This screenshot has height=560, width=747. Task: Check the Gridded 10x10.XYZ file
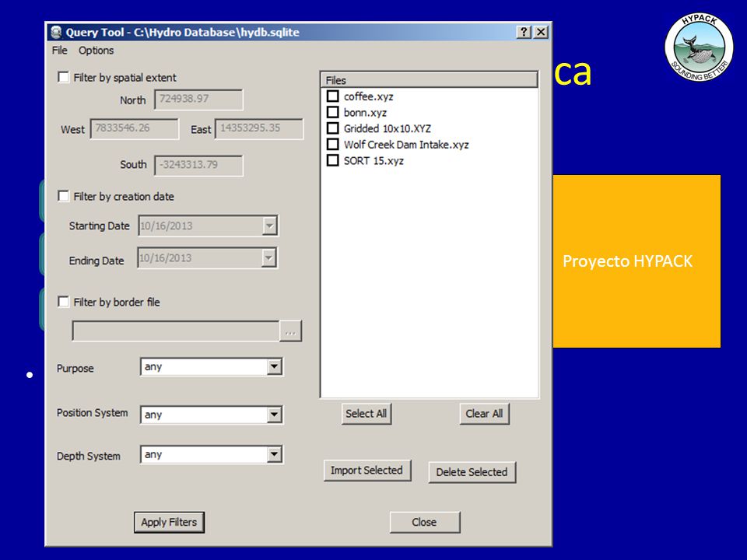pos(332,128)
